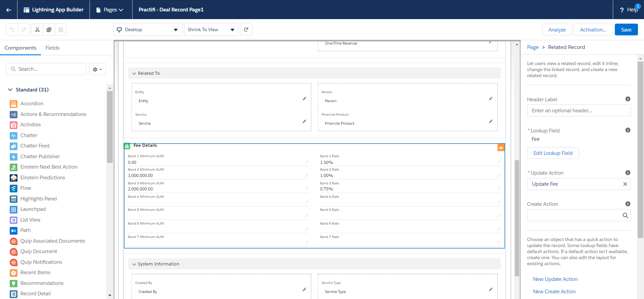Image resolution: width=644 pixels, height=299 pixels.
Task: Collapse the Related To section
Action: (134, 73)
